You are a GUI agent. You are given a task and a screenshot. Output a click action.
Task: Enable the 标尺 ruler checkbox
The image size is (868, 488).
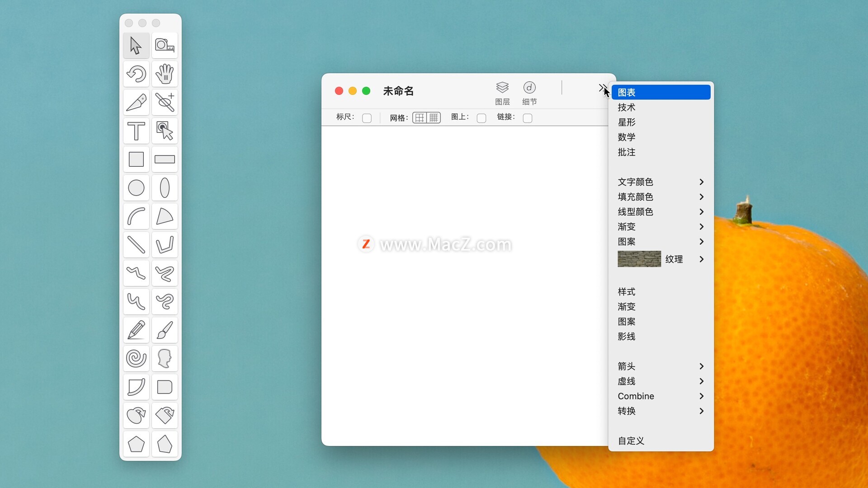(367, 118)
